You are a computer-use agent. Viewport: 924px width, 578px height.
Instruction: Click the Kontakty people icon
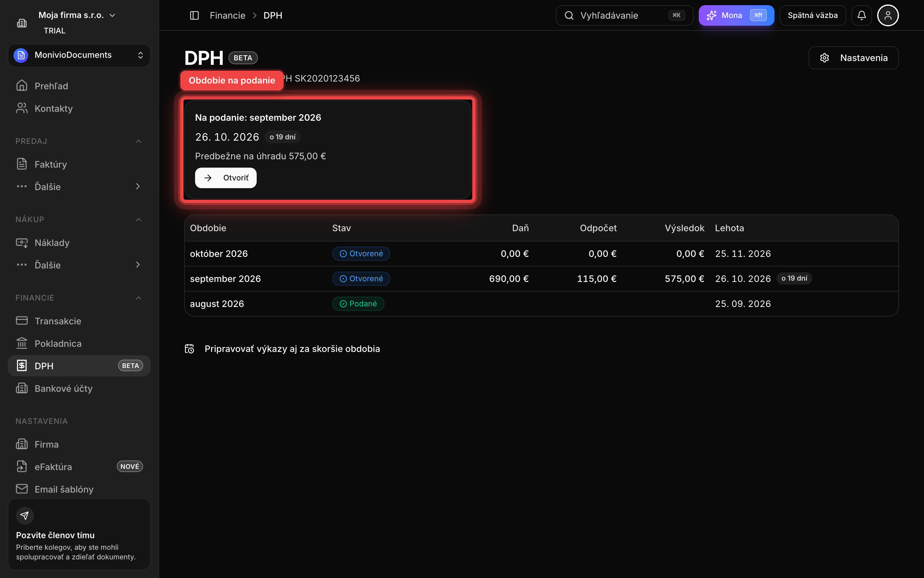pyautogui.click(x=22, y=108)
